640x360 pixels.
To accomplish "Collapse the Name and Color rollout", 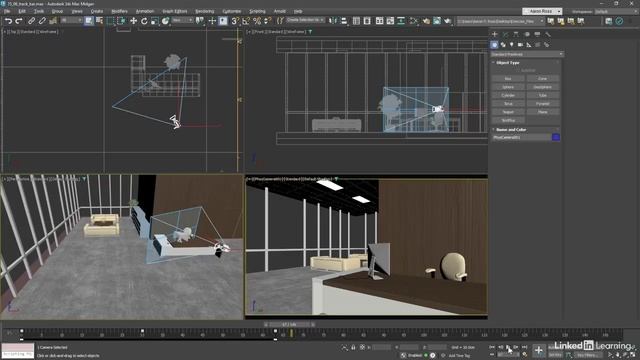I will tap(511, 130).
